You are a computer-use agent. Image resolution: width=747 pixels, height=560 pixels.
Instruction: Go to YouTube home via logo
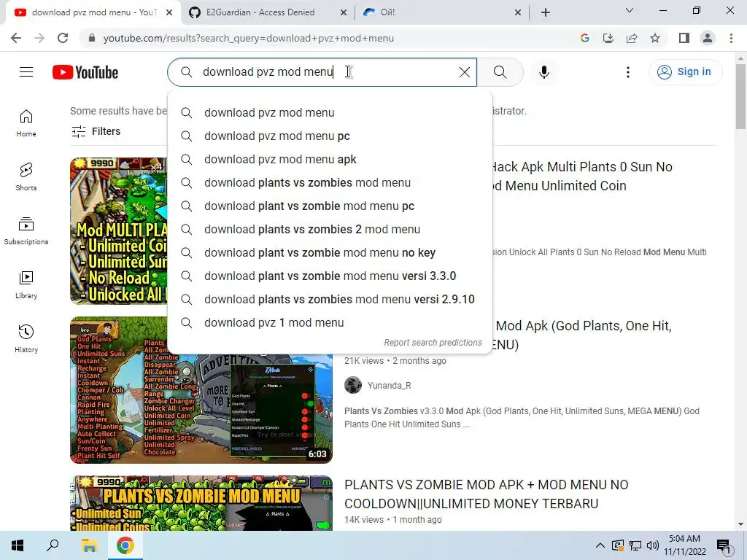85,72
